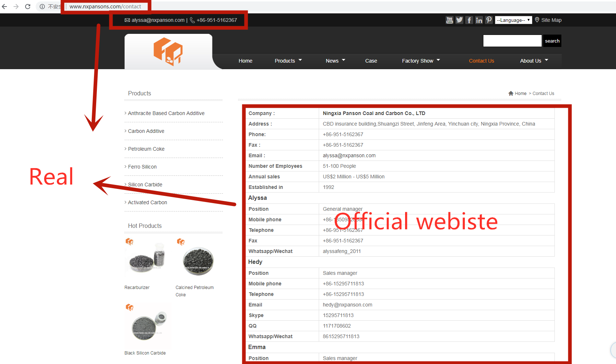
Task: Click the browser forward arrow
Action: (16, 7)
